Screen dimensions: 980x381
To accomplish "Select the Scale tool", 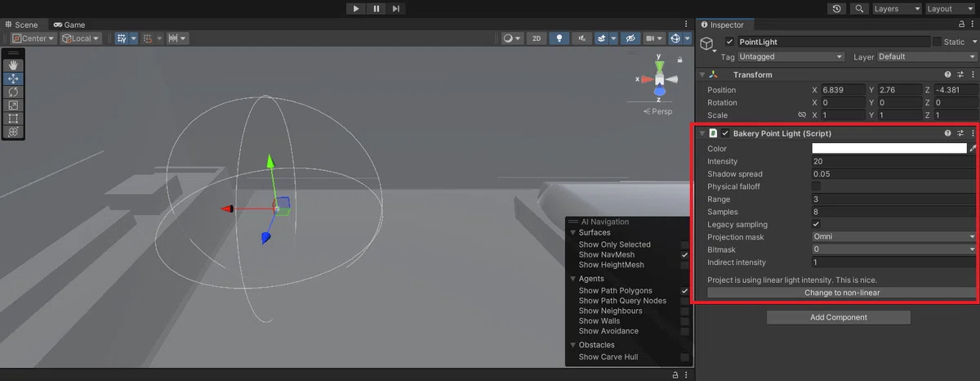I will coord(13,105).
